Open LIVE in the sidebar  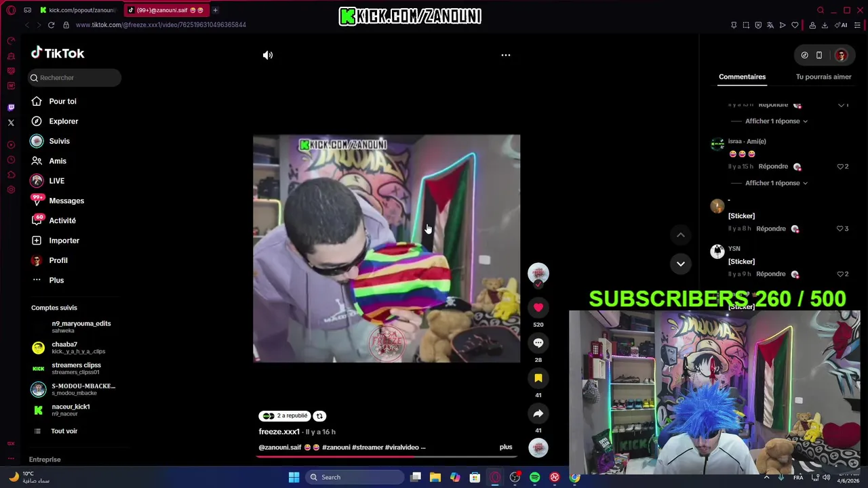coord(56,181)
